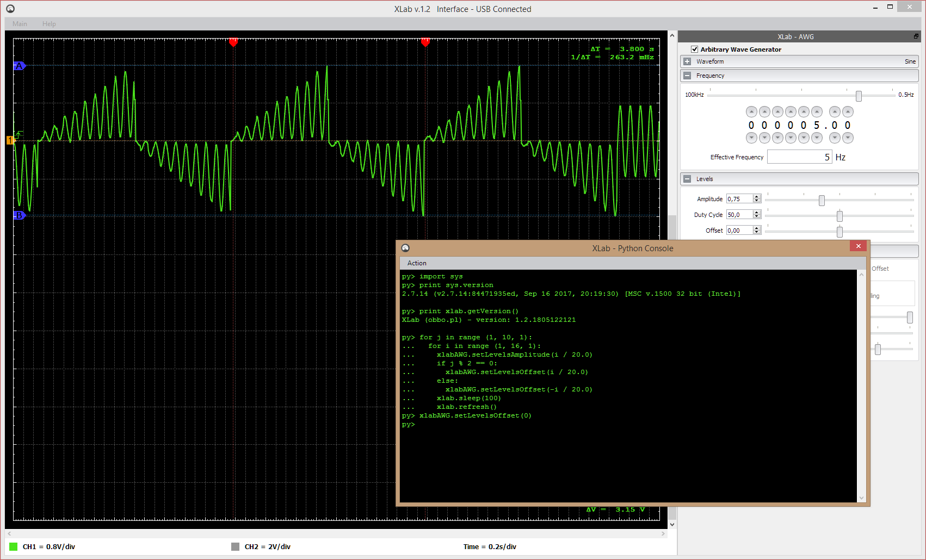
Task: Collapse the Frequency section
Action: pos(687,76)
